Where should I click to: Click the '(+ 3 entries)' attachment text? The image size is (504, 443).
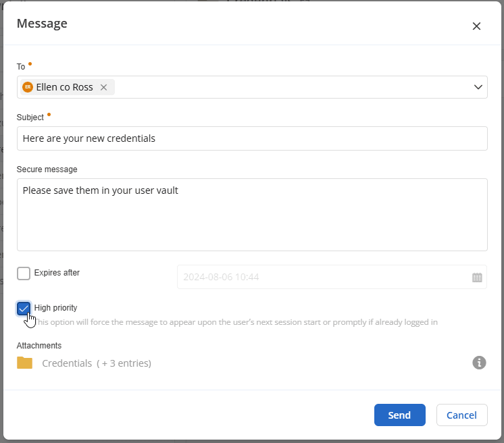124,363
